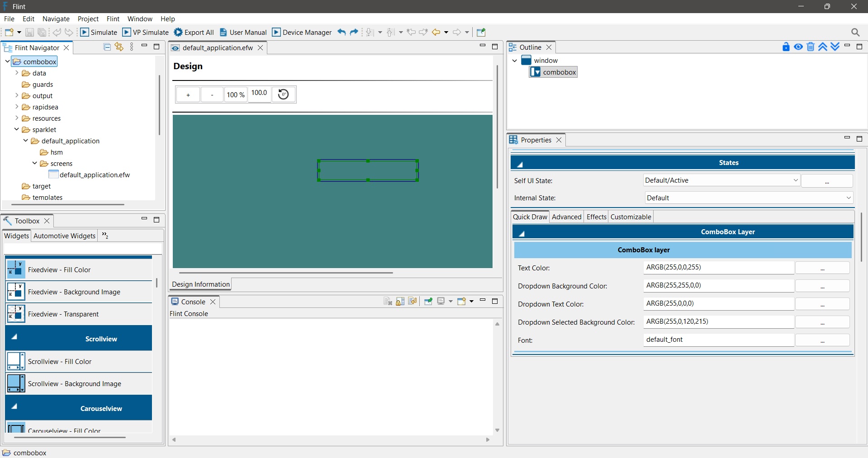868x458 pixels.
Task: Open the Navigate menu
Action: (56, 19)
